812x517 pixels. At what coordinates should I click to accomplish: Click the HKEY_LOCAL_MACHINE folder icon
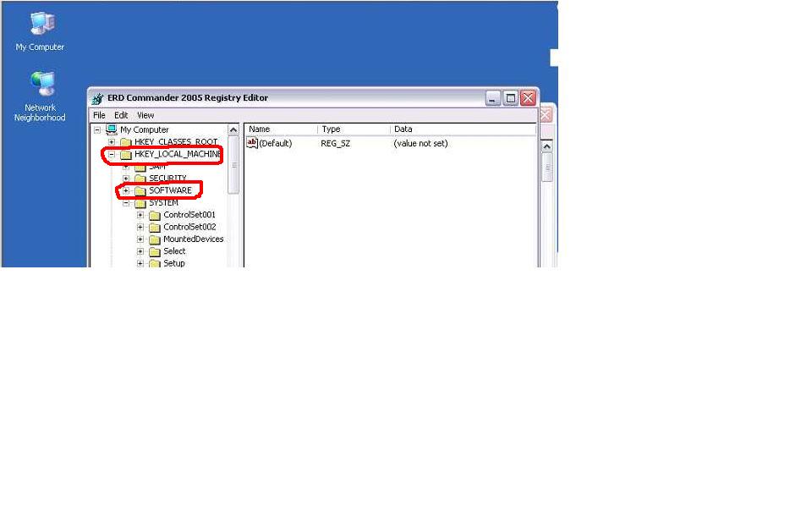coord(126,154)
